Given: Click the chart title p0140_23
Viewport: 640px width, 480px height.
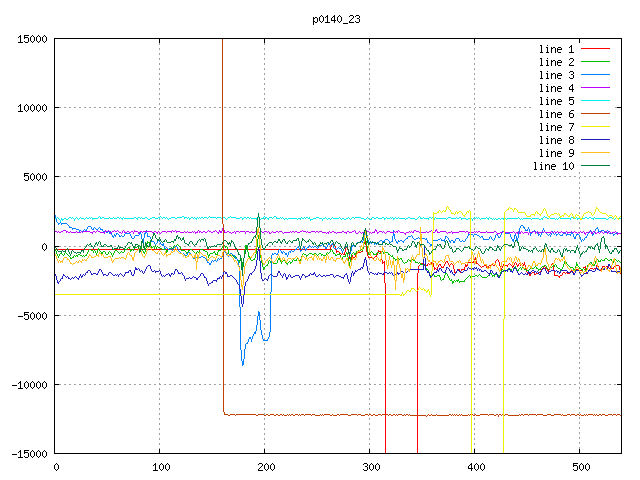Looking at the screenshot, I should pyautogui.click(x=337, y=19).
